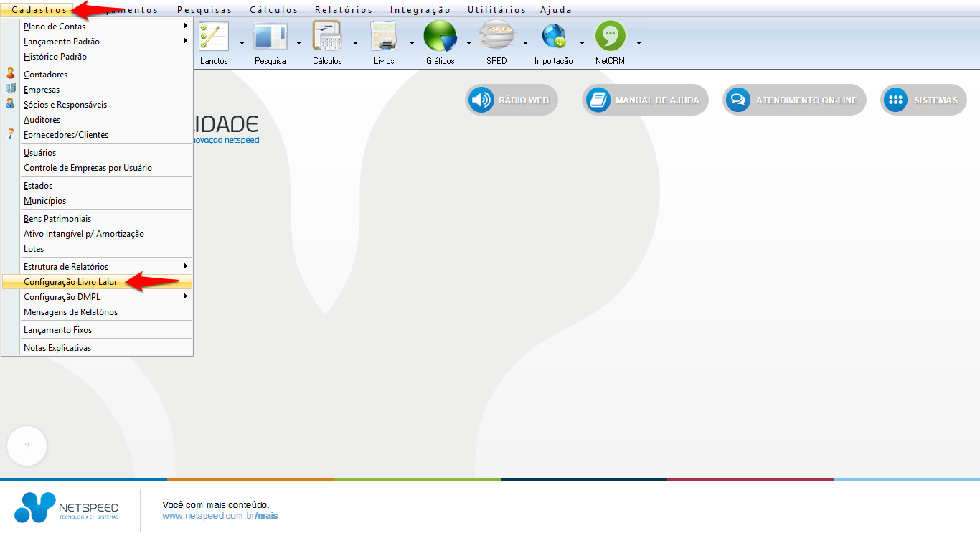
Task: Open the MANUAL DE AJUDA button
Action: 645,100
